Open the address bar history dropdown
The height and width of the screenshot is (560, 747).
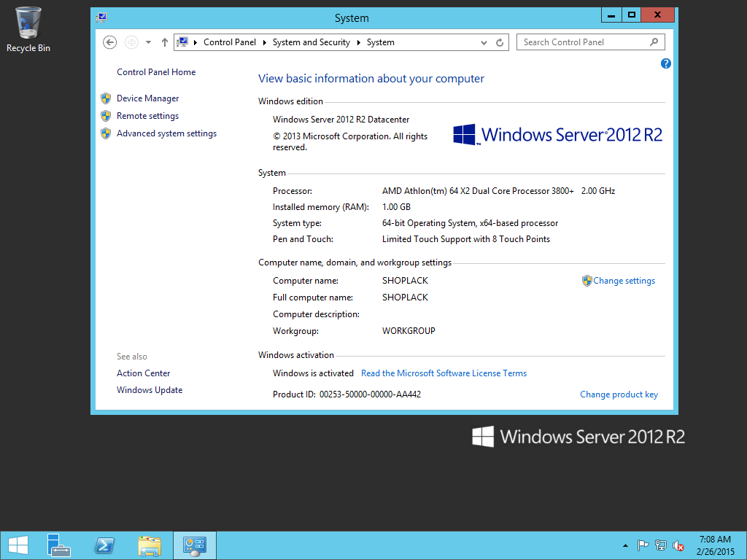(484, 42)
